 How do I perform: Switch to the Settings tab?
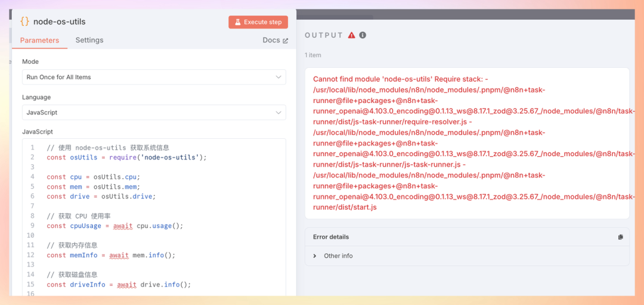click(x=89, y=41)
